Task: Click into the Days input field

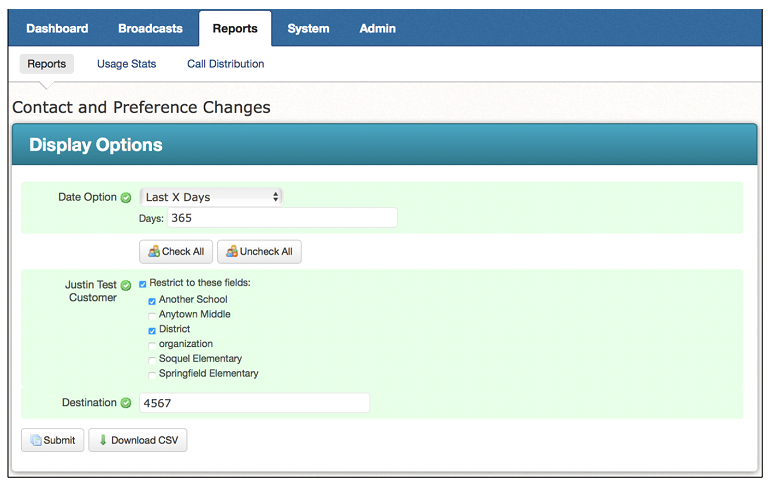Action: point(282,218)
